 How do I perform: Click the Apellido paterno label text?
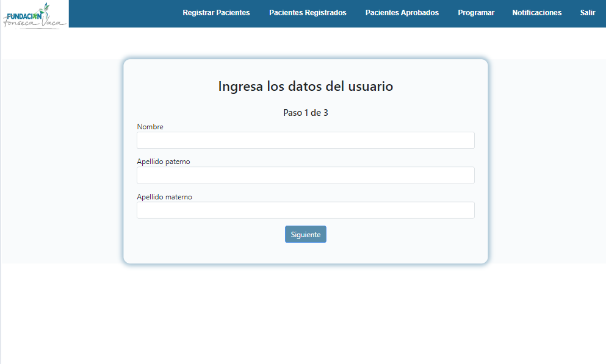(x=164, y=162)
